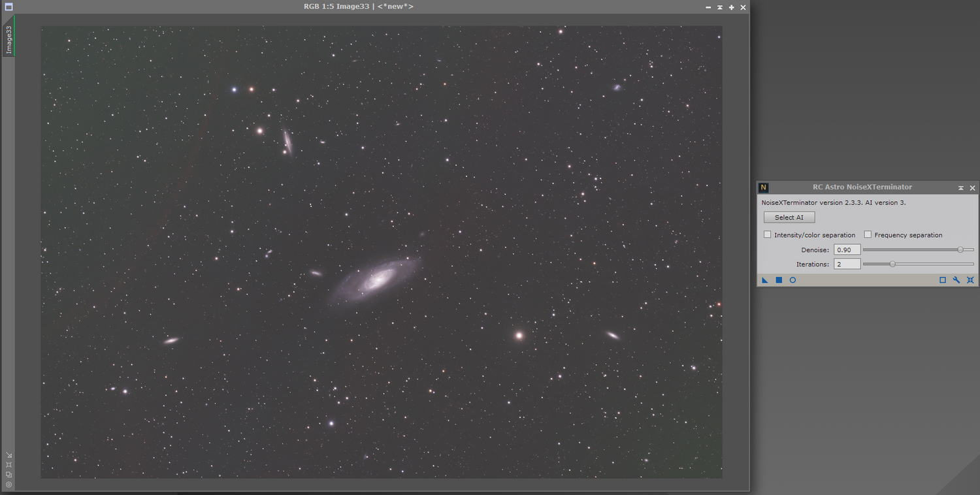Click the "NoiseXTerminator version 2.3.3. AI version 3." text

point(834,202)
